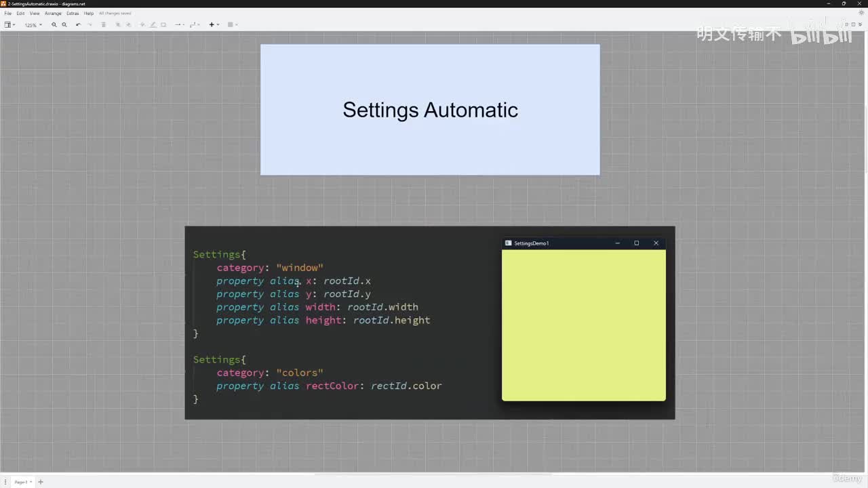Viewport: 868px width, 488px height.
Task: Undo the last action
Action: (79, 25)
